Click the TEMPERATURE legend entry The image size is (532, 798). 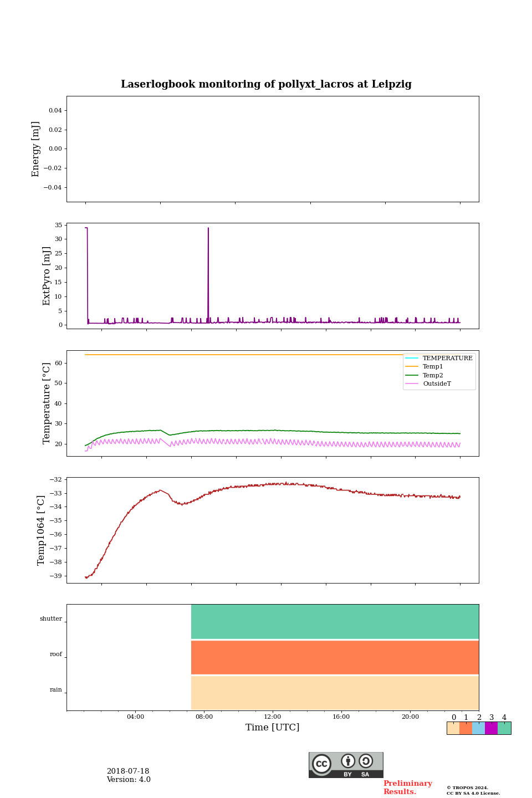coord(439,358)
